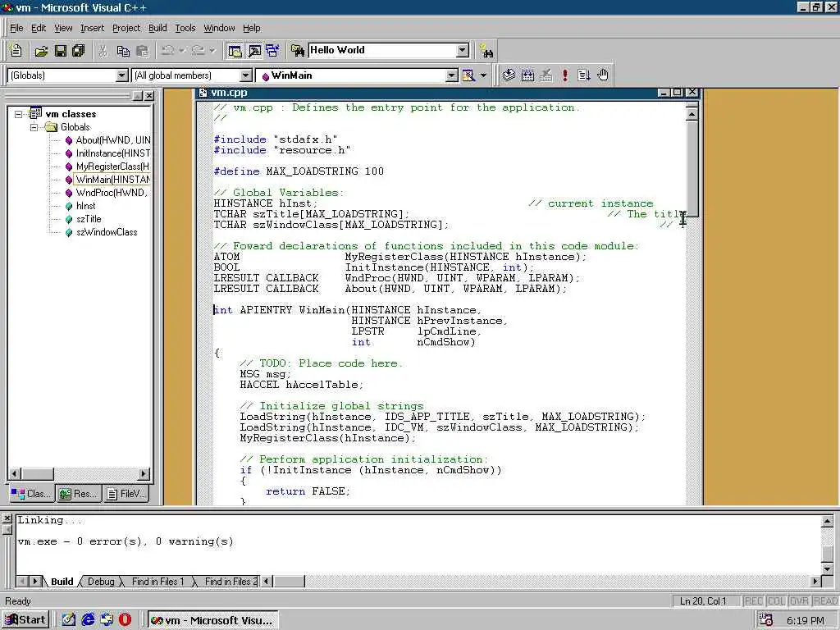Collapse the Globals folder node

coord(34,127)
